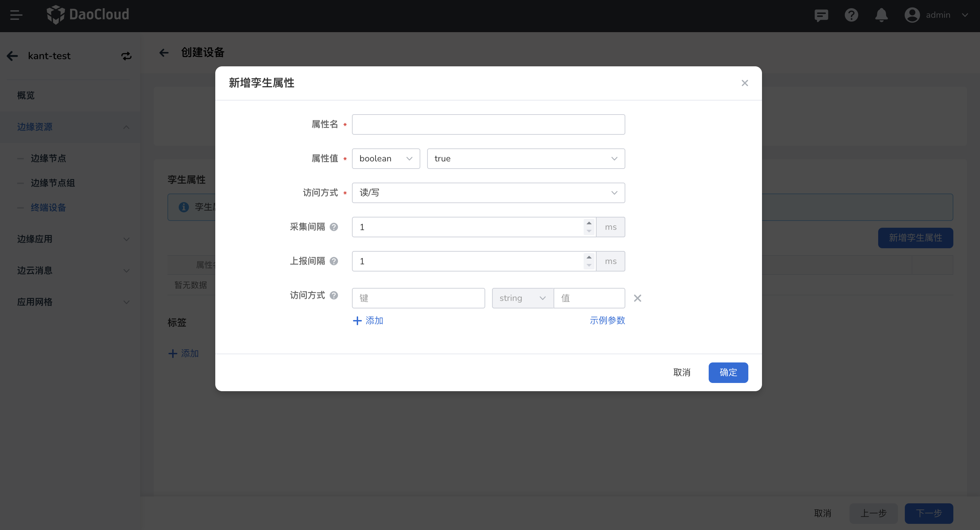Click the switch workspace icon beside kant-test
This screenshot has width=980, height=530.
(x=126, y=56)
